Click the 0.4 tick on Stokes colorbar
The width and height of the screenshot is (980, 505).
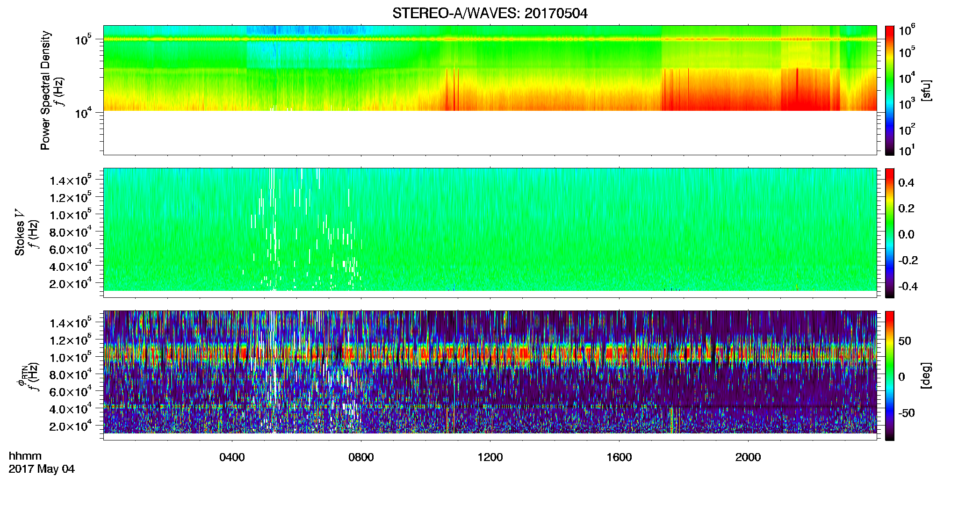pyautogui.click(x=906, y=183)
